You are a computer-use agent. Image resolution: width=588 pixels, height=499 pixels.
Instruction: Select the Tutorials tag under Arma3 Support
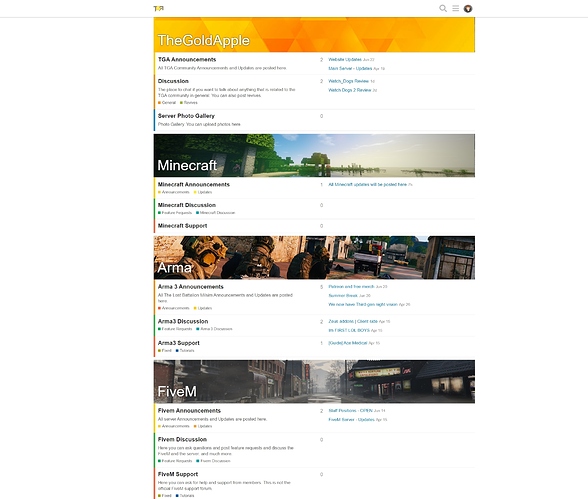[185, 351]
